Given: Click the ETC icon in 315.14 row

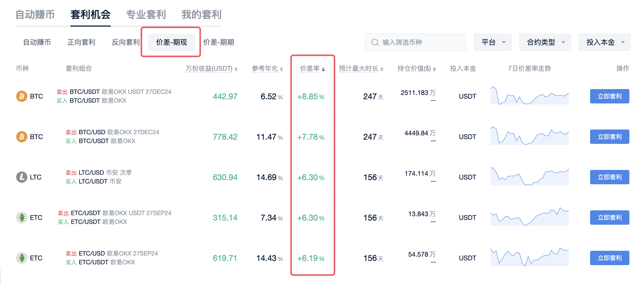Looking at the screenshot, I should [22, 218].
